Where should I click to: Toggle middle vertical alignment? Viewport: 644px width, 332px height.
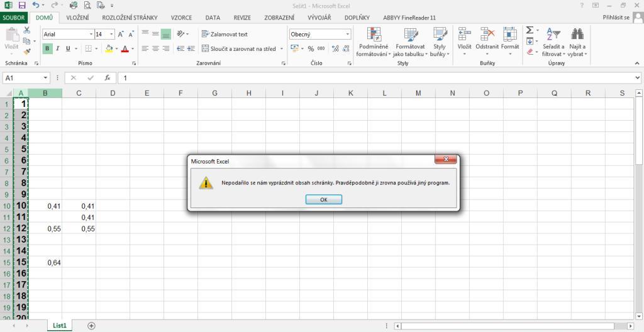point(155,34)
